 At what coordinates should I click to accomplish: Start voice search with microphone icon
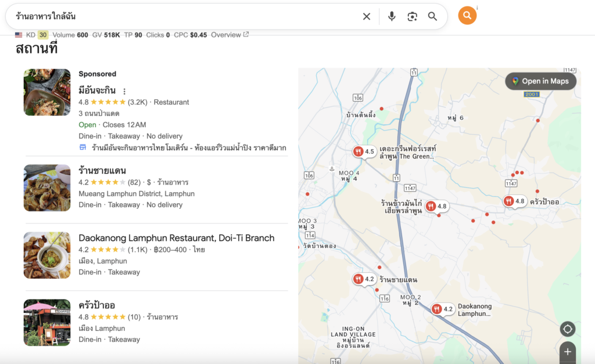click(392, 16)
